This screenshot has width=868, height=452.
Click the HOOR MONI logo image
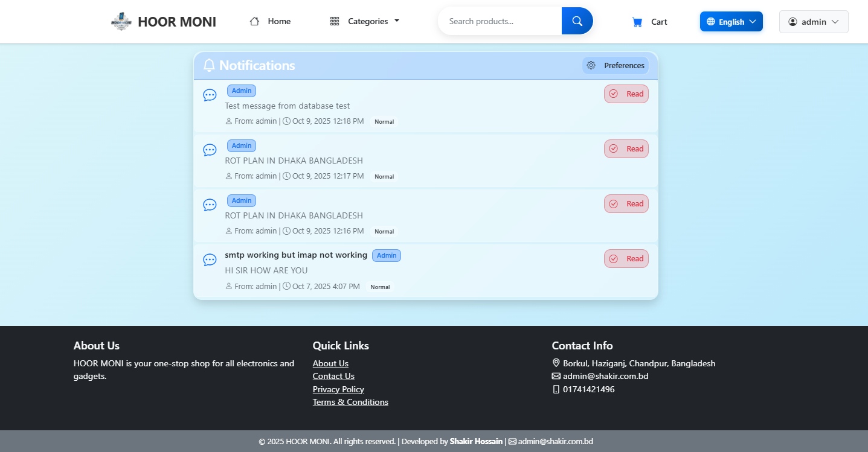[121, 22]
